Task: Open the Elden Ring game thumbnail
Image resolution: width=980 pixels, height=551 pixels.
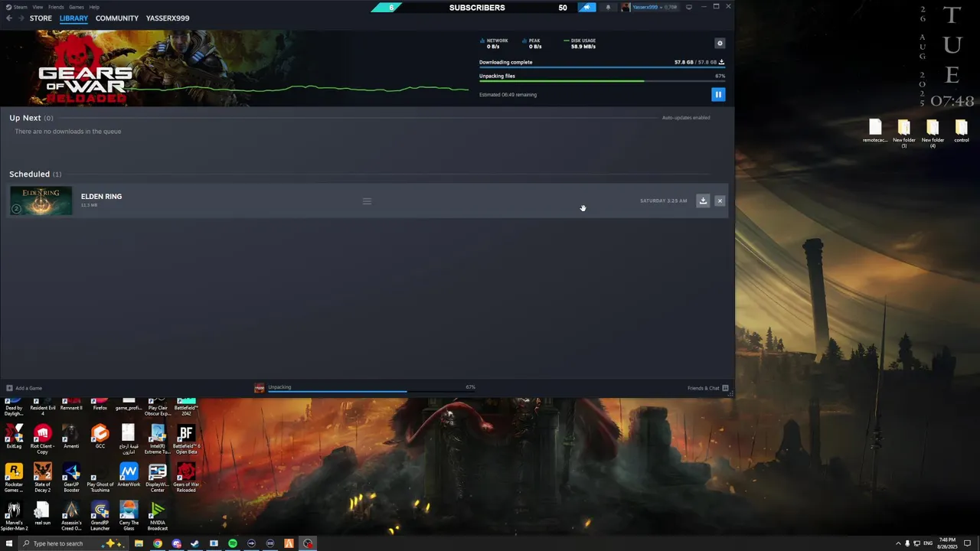Action: (x=41, y=201)
